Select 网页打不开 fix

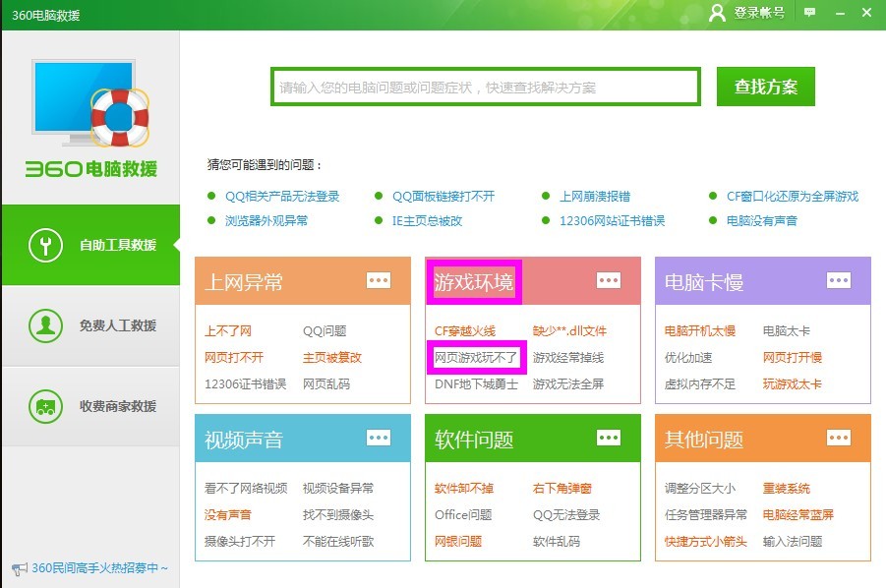click(234, 358)
